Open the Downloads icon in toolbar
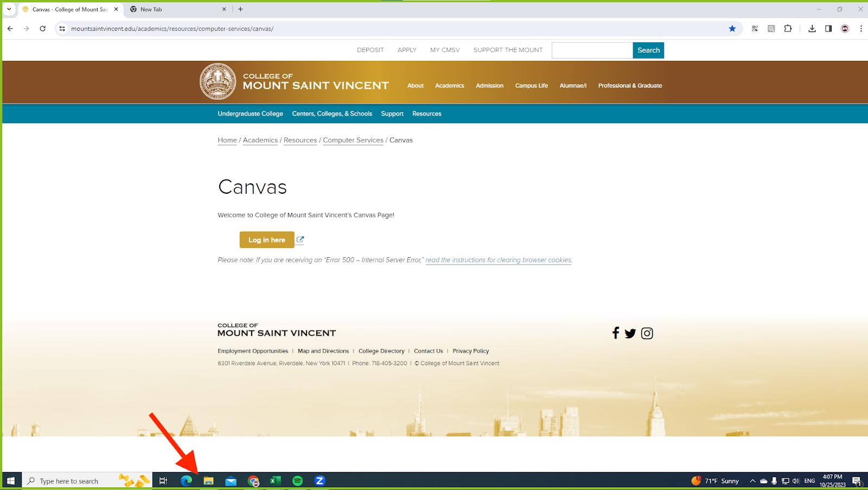Image resolution: width=868 pixels, height=490 pixels. [812, 29]
